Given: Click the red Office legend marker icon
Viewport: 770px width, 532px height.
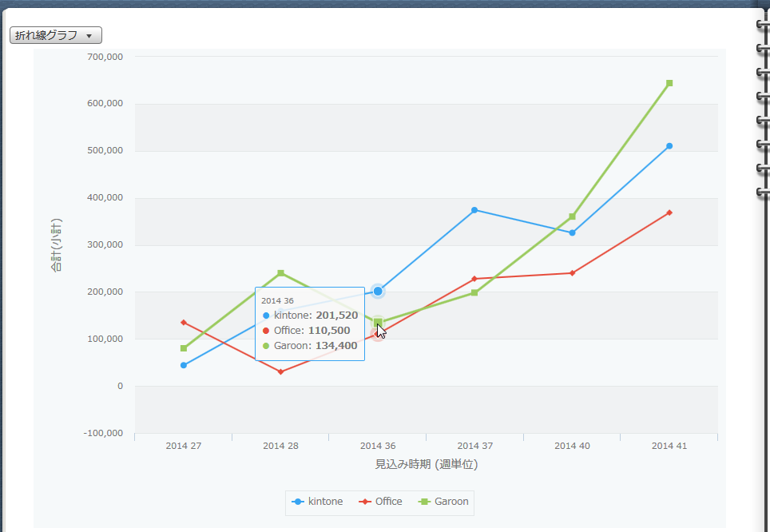Looking at the screenshot, I should (x=365, y=502).
